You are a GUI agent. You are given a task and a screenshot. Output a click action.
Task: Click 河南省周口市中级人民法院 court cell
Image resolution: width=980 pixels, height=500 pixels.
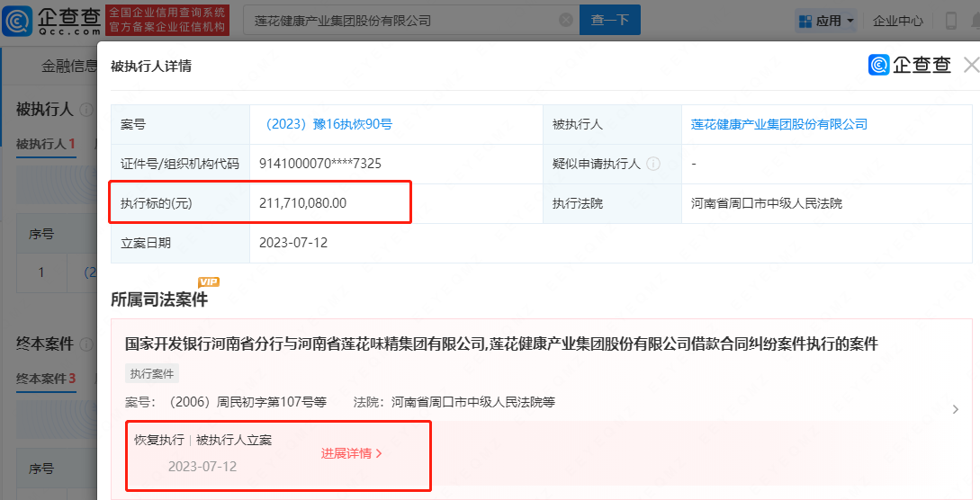(766, 203)
